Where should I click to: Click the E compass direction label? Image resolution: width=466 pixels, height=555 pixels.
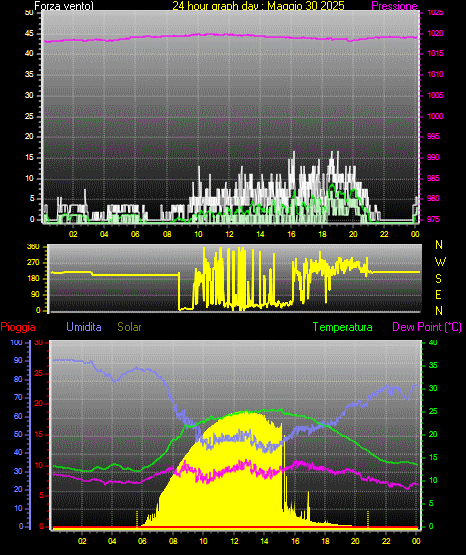438,294
